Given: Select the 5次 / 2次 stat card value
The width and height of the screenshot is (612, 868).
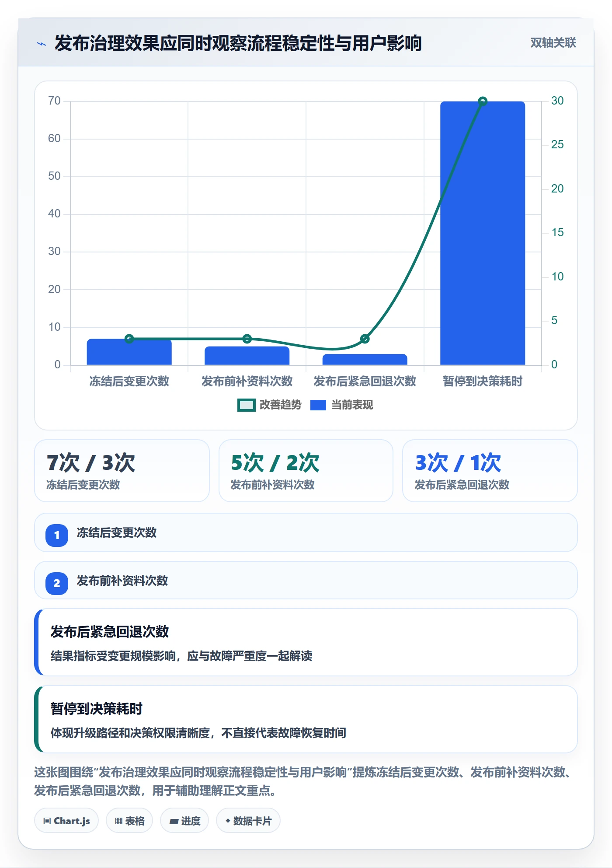Looking at the screenshot, I should (x=275, y=463).
